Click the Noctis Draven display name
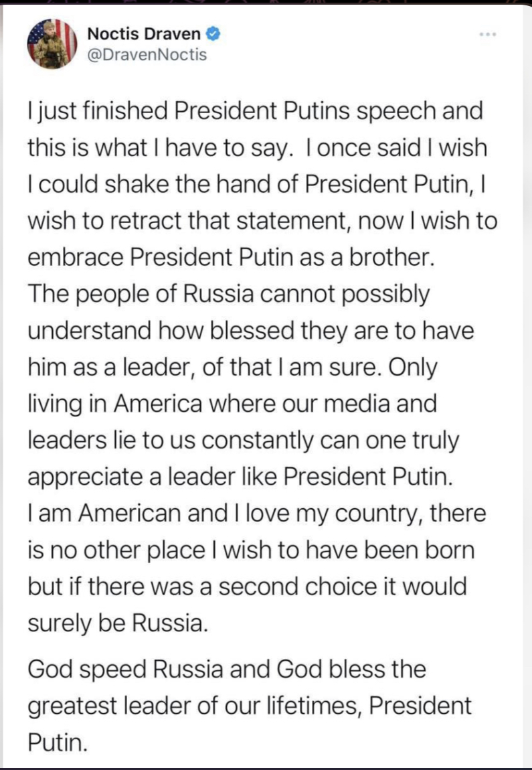 coord(145,32)
